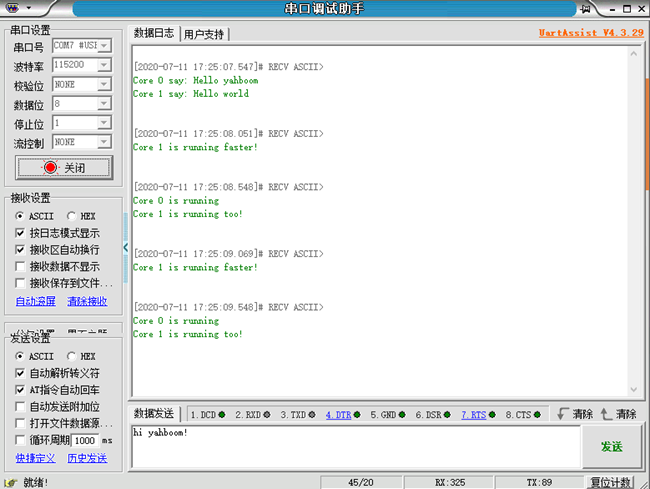
Task: Open the UartAssist V4.3.29 link
Action: click(591, 33)
